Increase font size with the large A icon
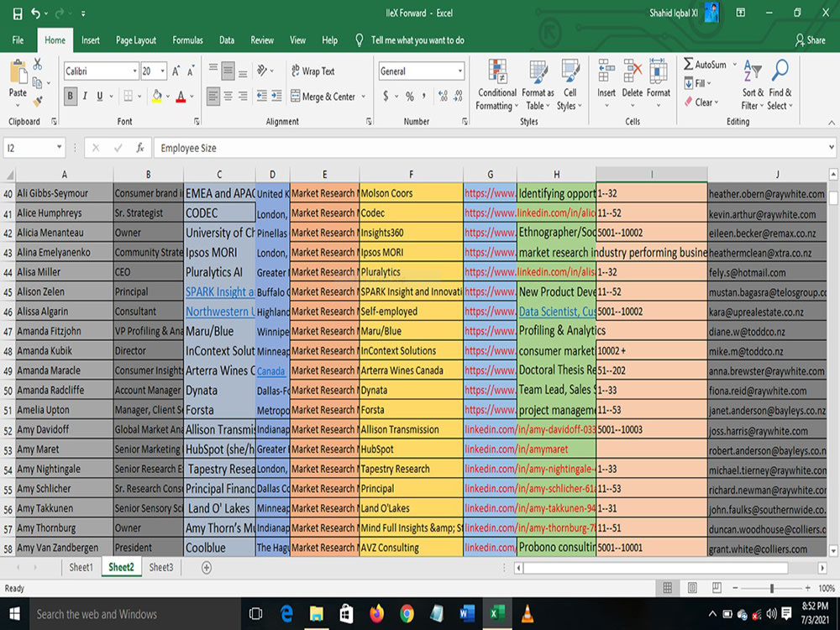This screenshot has width=840, height=630. pyautogui.click(x=176, y=71)
